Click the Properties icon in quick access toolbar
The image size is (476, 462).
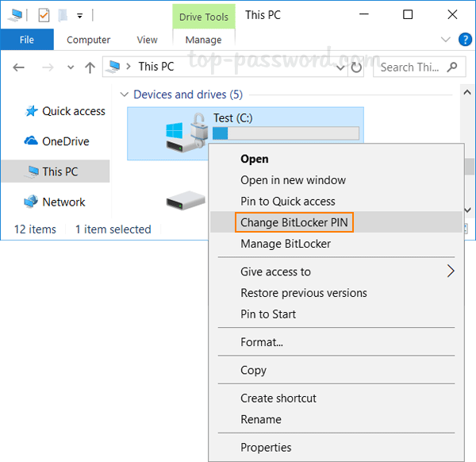pos(44,14)
